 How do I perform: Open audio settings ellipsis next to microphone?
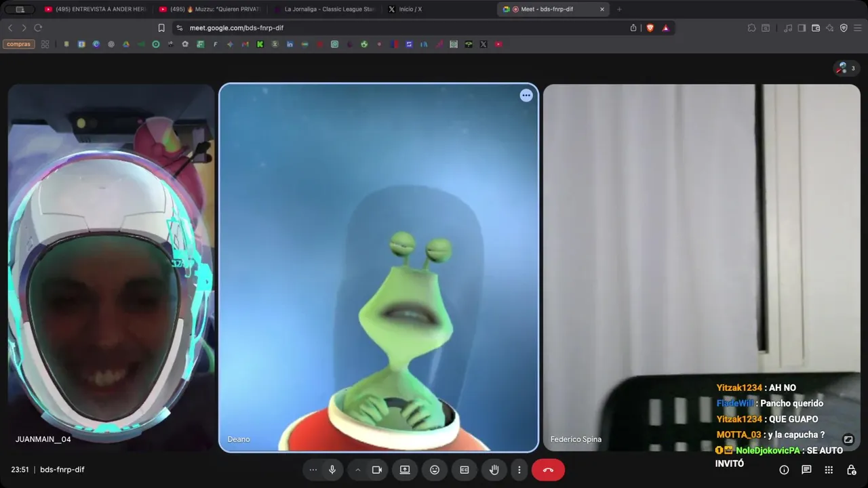313,470
